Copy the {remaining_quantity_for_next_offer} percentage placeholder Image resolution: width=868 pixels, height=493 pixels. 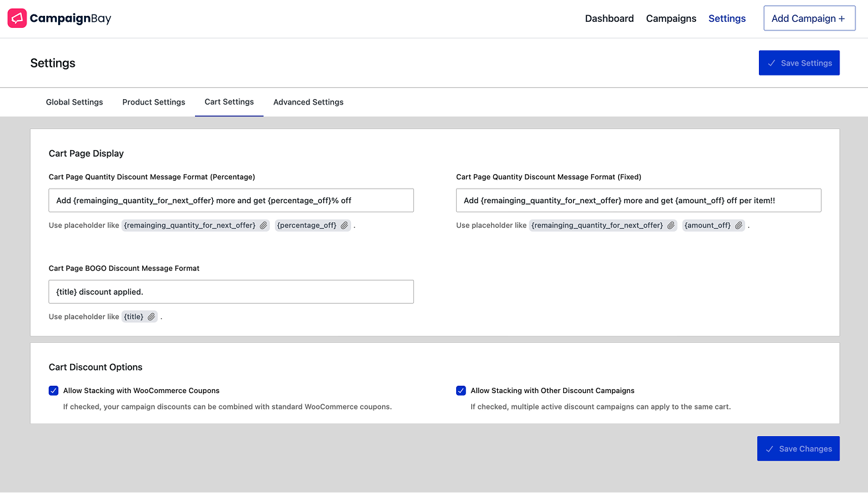pyautogui.click(x=263, y=225)
